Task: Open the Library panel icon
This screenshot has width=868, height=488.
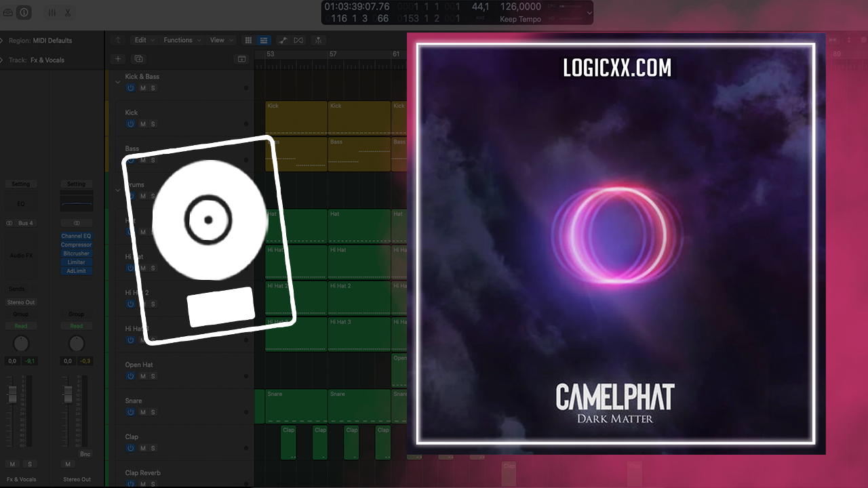Action: click(x=8, y=12)
